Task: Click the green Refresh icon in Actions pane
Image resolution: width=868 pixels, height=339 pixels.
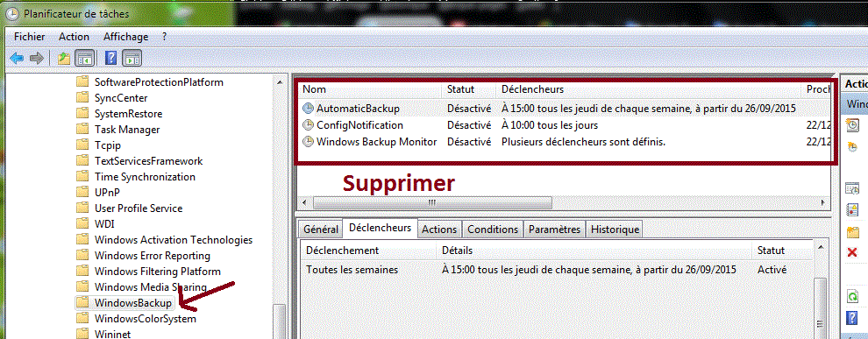Action: click(x=853, y=297)
